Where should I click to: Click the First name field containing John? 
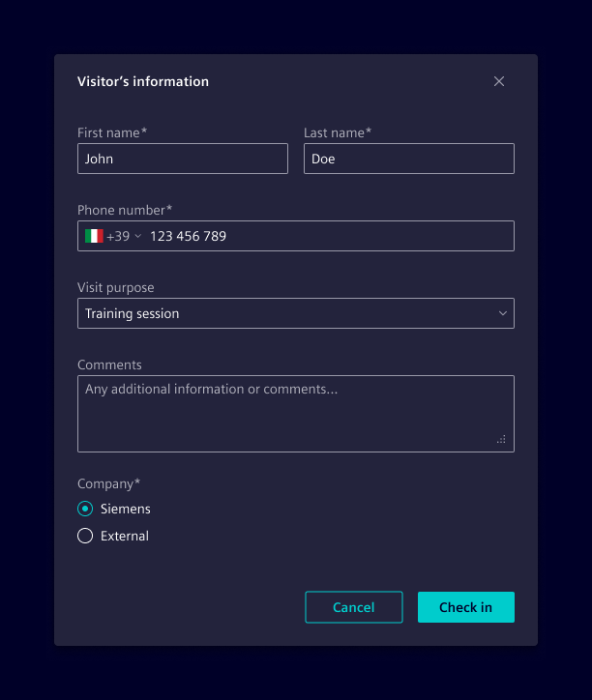[x=183, y=159]
